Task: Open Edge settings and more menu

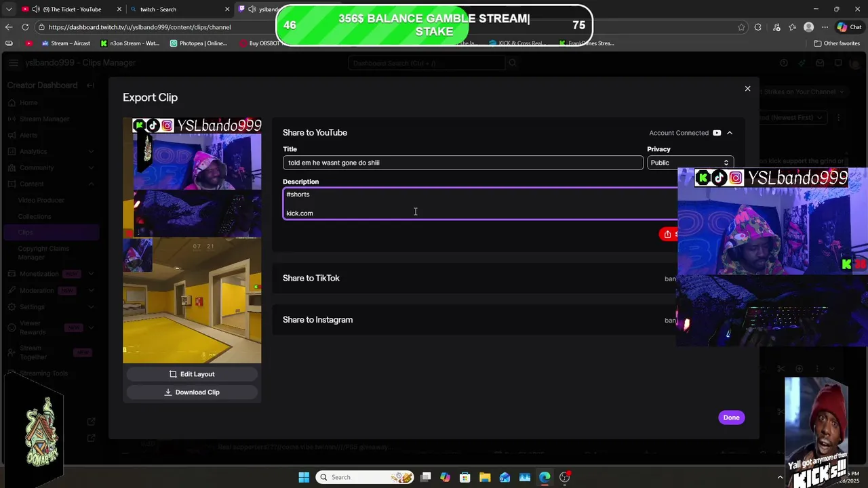Action: click(x=825, y=27)
